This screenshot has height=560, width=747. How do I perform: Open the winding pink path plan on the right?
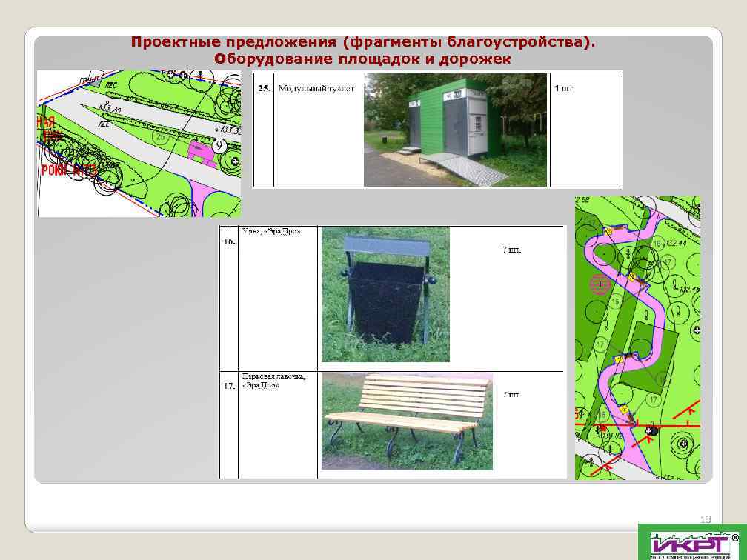tap(637, 338)
